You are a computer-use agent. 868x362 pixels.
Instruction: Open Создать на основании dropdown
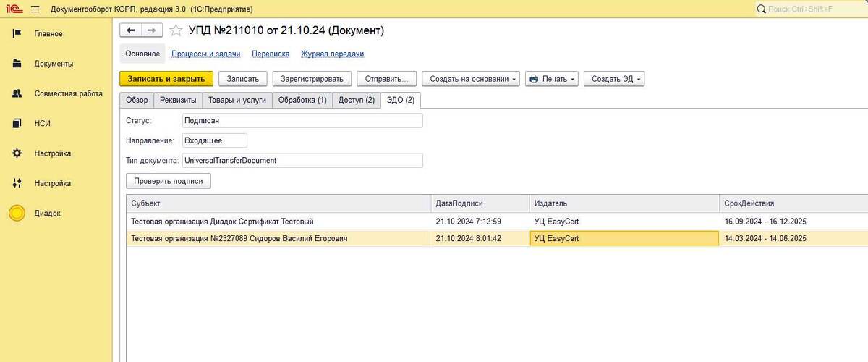pyautogui.click(x=471, y=79)
